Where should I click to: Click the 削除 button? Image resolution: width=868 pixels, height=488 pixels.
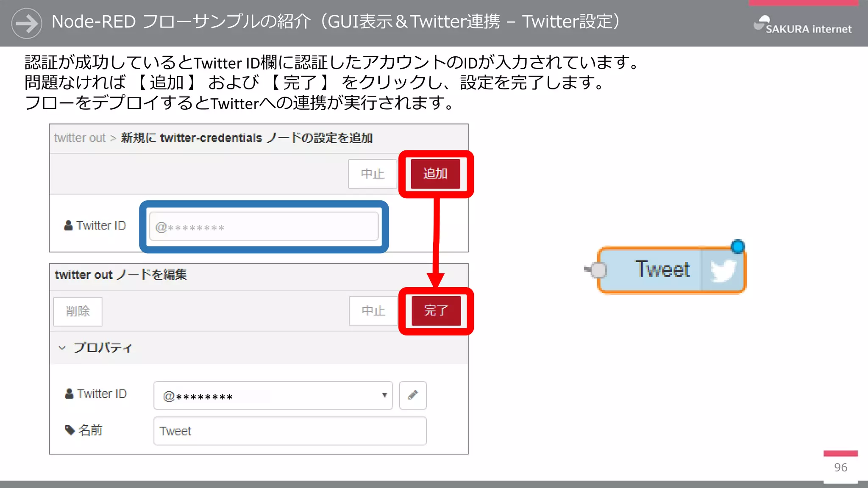click(x=78, y=311)
